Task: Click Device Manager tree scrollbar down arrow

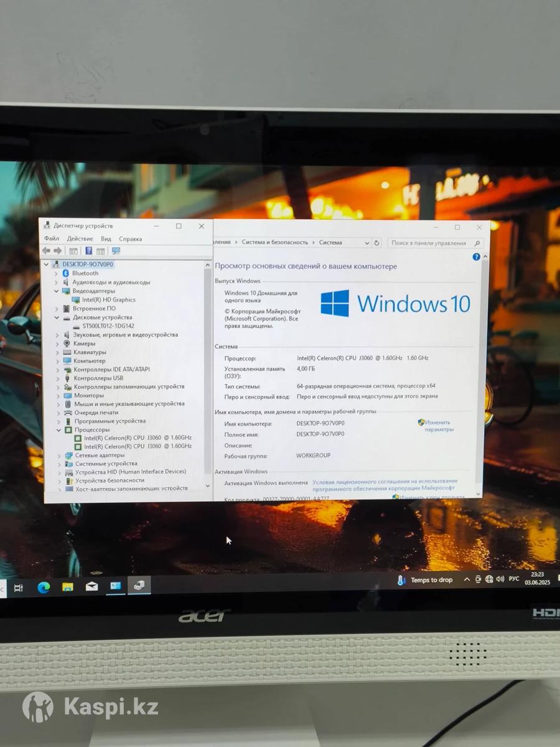Action: coord(208,486)
